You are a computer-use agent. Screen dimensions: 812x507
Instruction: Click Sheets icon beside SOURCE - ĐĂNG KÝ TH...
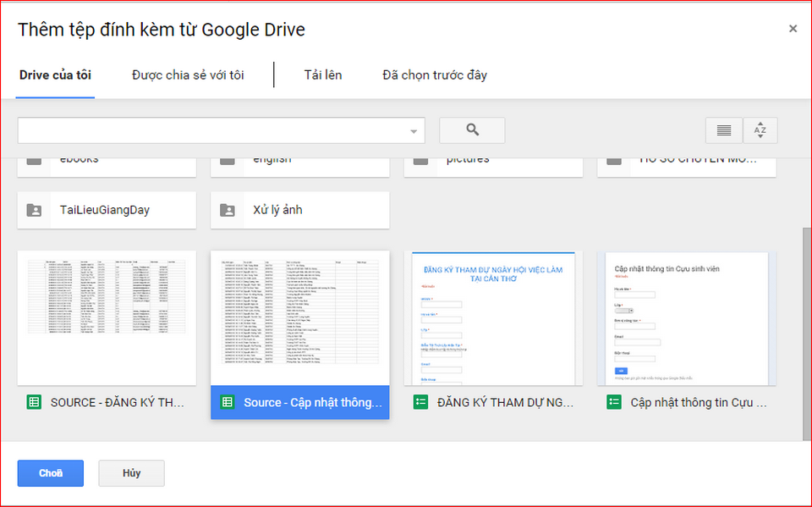tap(34, 403)
